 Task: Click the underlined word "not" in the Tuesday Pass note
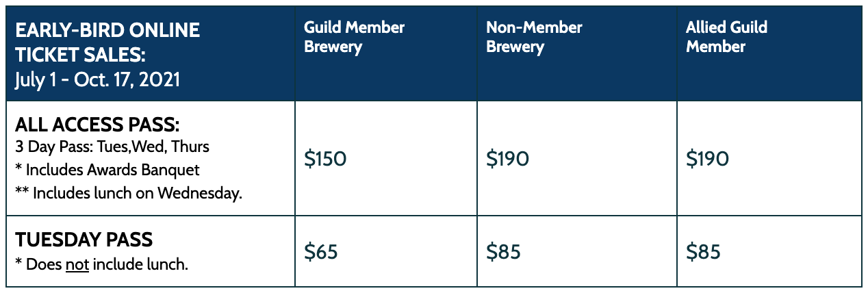point(77,264)
